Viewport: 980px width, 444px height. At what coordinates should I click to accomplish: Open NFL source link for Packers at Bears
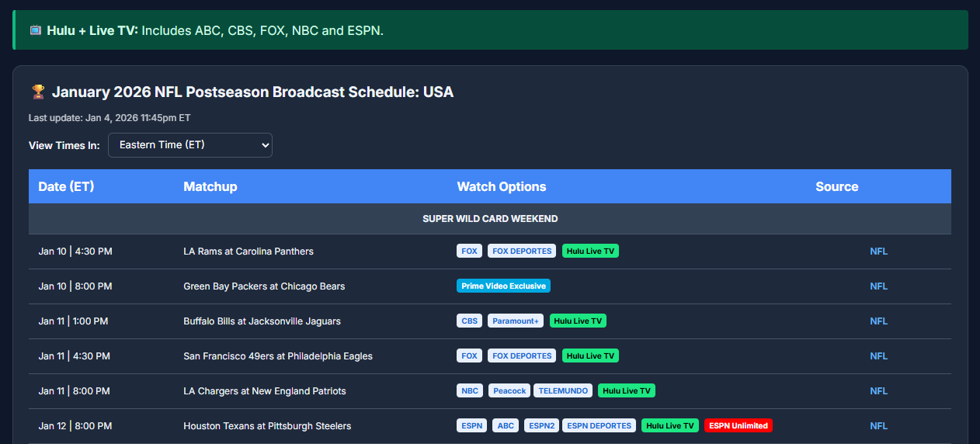coord(878,286)
